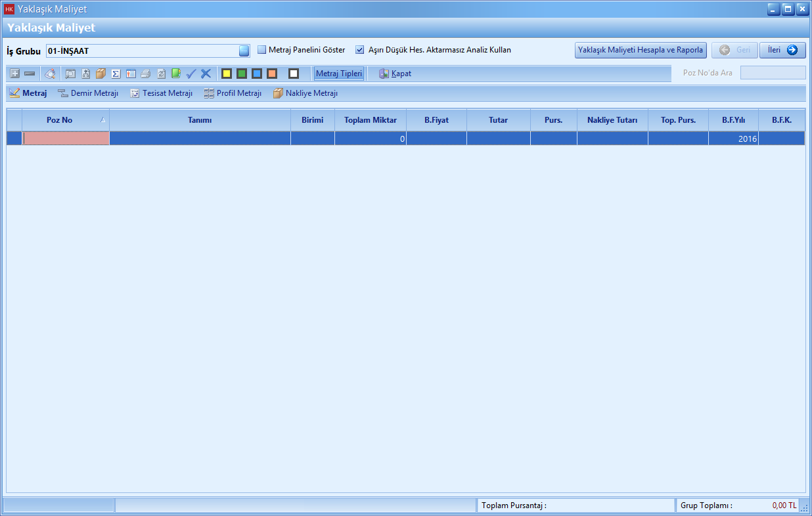Click the blue checkmark icon
Viewport: 812px width, 516px height.
191,74
